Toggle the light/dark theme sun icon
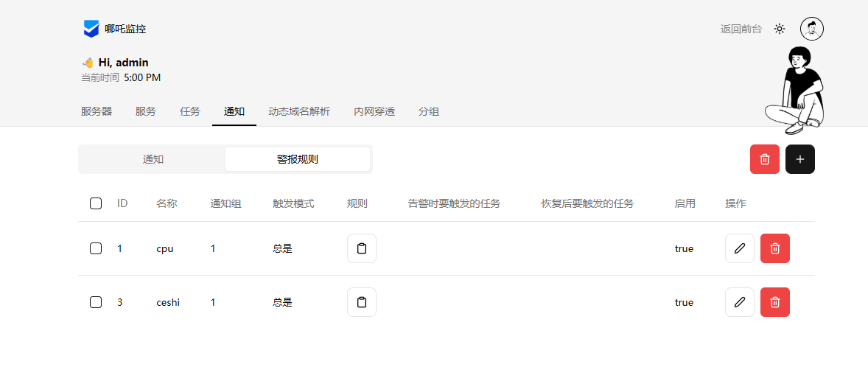Image resolution: width=868 pixels, height=367 pixels. (779, 29)
